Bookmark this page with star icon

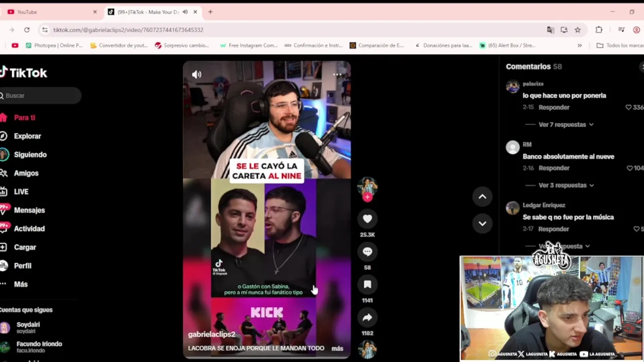(x=578, y=30)
